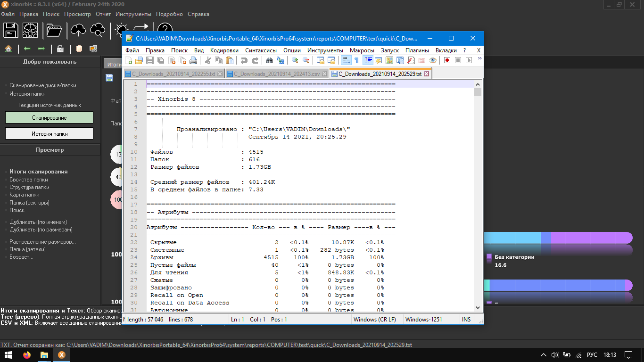644x362 pixels.
Task: Open Плагины menu in Notepad++
Action: [417, 50]
